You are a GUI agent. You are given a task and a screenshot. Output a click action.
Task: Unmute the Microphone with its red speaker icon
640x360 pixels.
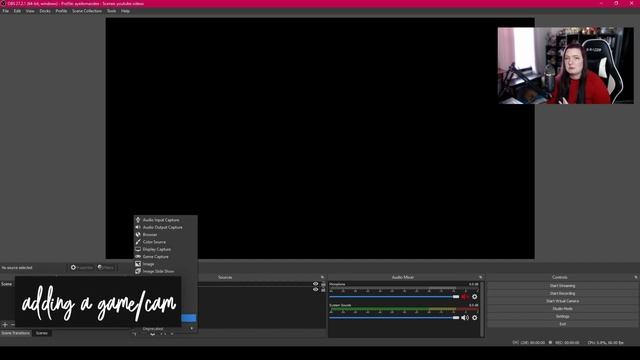pyautogui.click(x=465, y=297)
